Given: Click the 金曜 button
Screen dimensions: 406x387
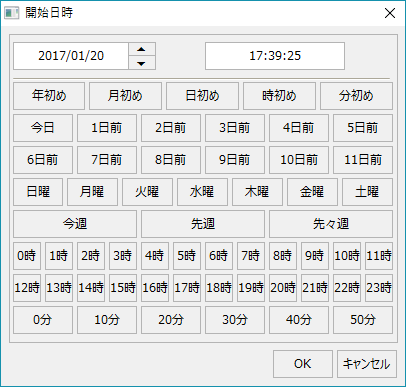Looking at the screenshot, I should tap(312, 192).
